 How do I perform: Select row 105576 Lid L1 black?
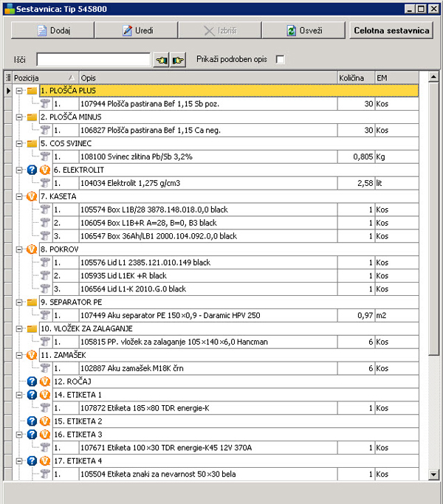(236, 263)
